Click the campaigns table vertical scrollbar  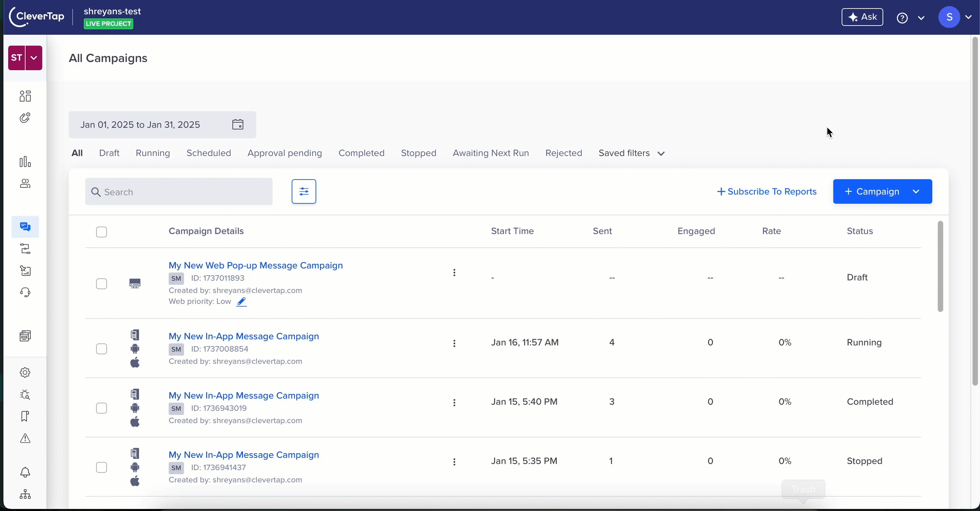coord(940,266)
